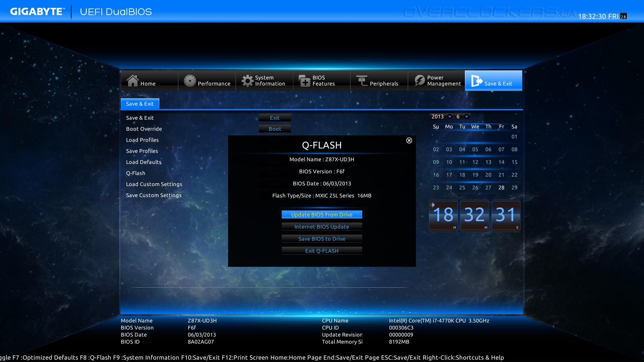Image resolution: width=644 pixels, height=362 pixels.
Task: Select the Q-Flash list item
Action: [x=136, y=173]
